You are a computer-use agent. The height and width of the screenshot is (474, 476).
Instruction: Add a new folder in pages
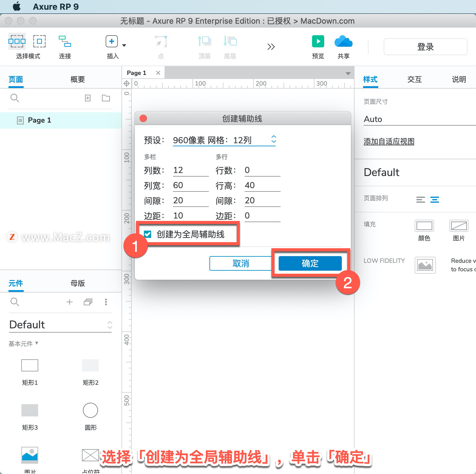[x=106, y=98]
